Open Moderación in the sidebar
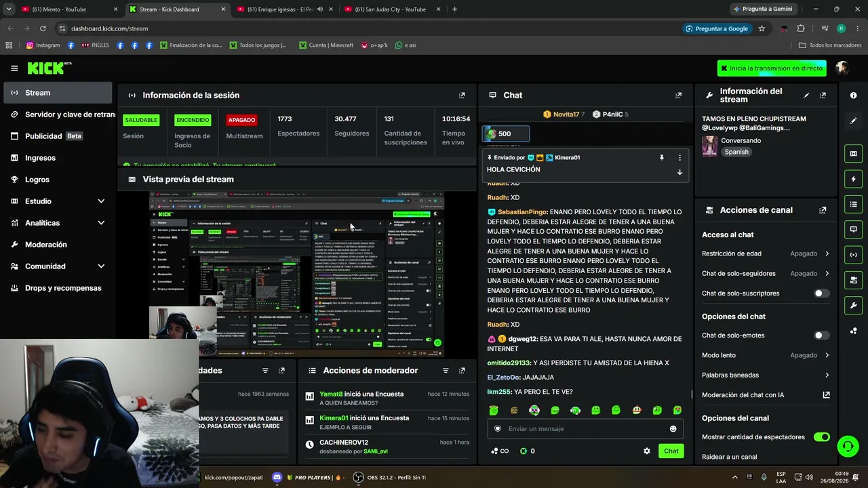This screenshot has width=868, height=488. pos(58,245)
